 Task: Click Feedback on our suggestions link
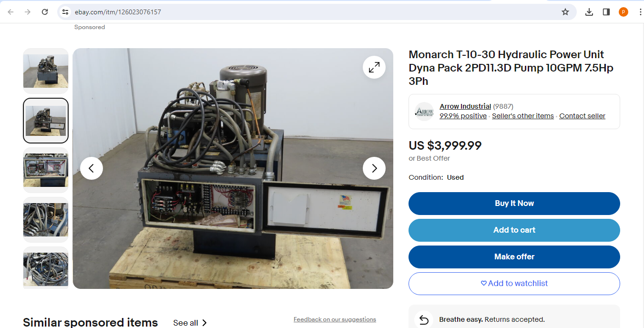(335, 319)
